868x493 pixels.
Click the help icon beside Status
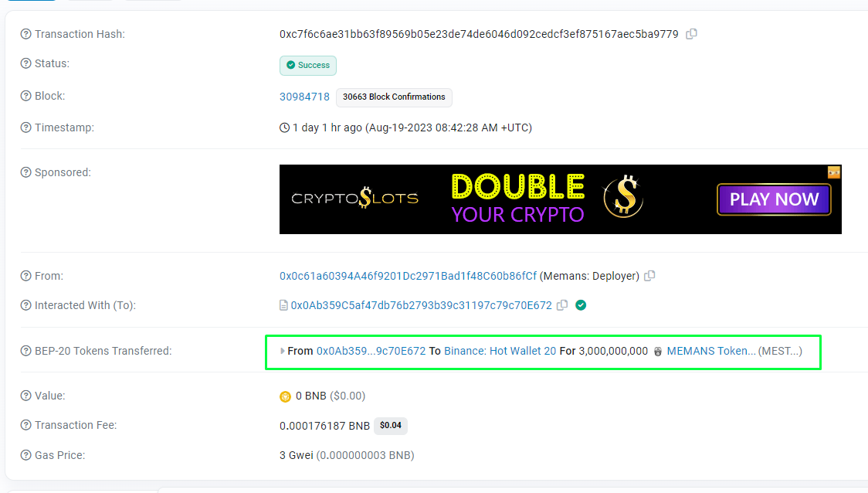(26, 63)
